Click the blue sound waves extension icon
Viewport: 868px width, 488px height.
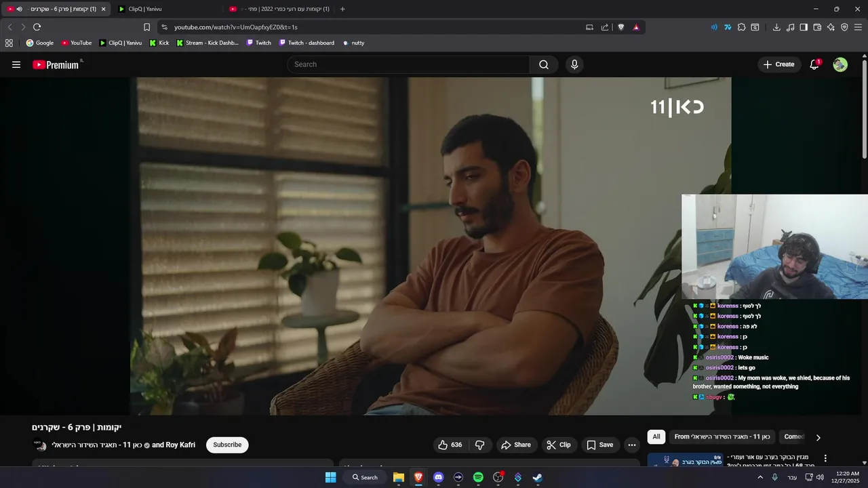point(714,27)
